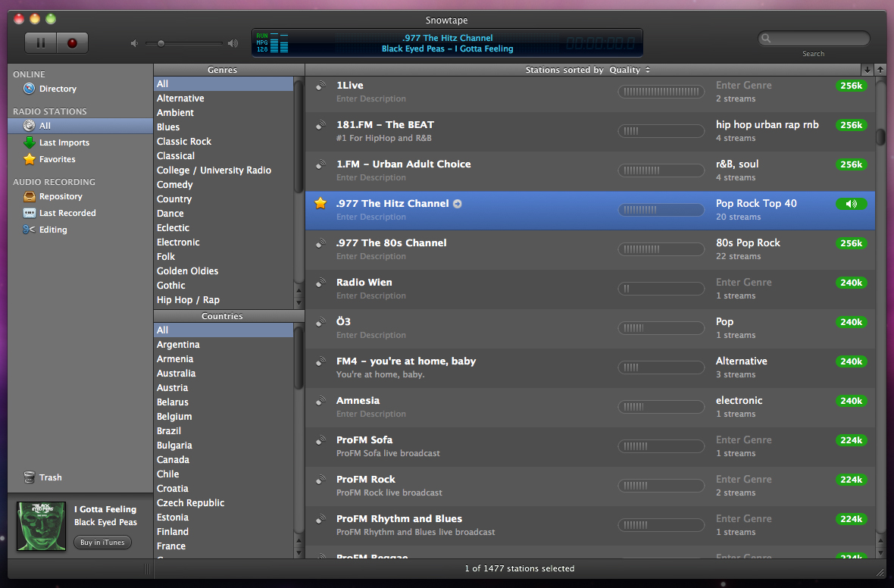
Task: Click the station list scrollbar thumb
Action: (880, 137)
